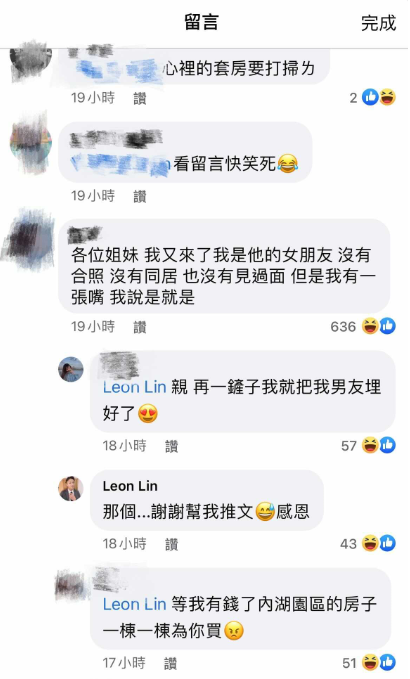Like Leon Lin's 謝謝幫我推文 reply
The image size is (410, 679).
pos(171,544)
